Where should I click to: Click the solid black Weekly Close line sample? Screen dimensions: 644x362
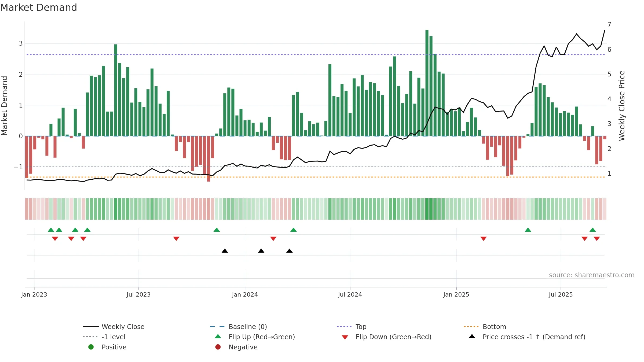pyautogui.click(x=91, y=327)
